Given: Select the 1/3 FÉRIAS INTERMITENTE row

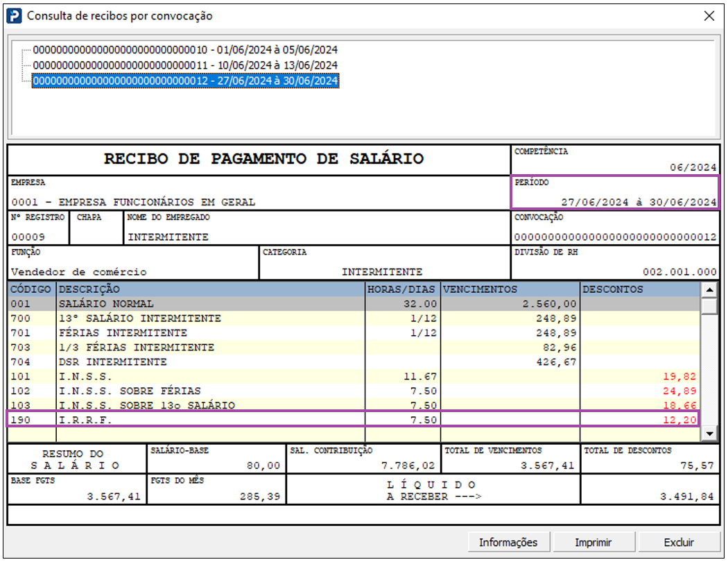Looking at the screenshot, I should (x=354, y=348).
